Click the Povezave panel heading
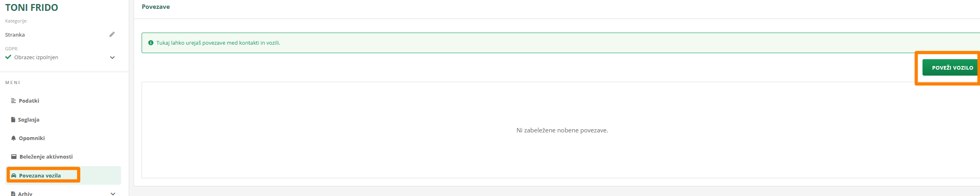This screenshot has height=196, width=980. pos(156,7)
